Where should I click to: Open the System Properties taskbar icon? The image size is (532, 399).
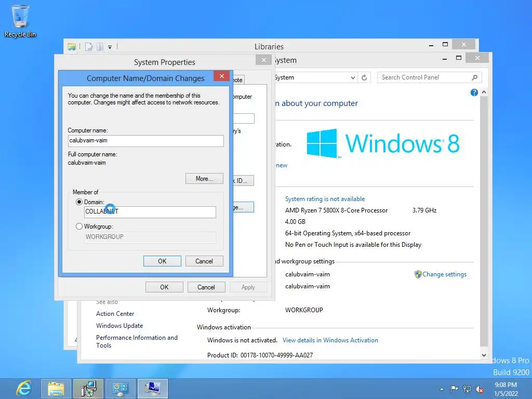tap(153, 389)
